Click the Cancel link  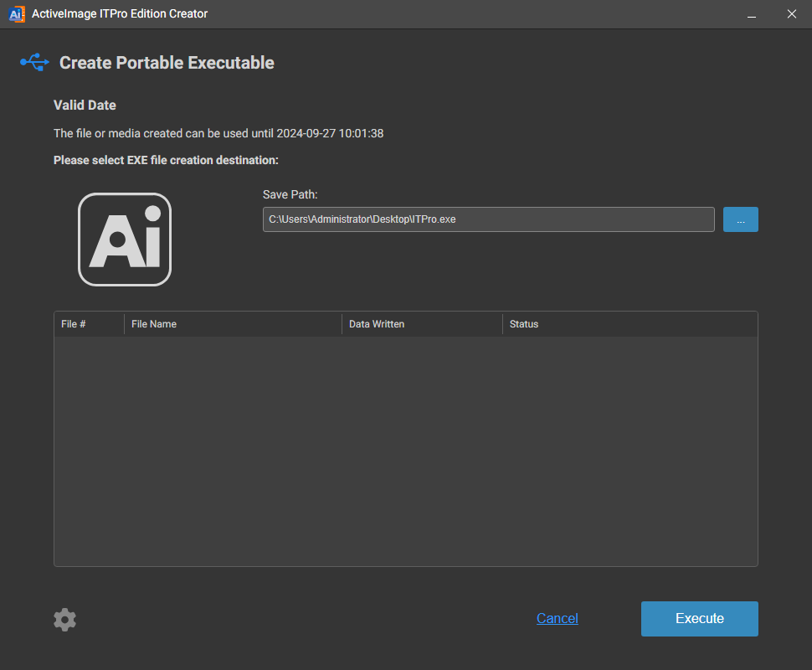557,618
